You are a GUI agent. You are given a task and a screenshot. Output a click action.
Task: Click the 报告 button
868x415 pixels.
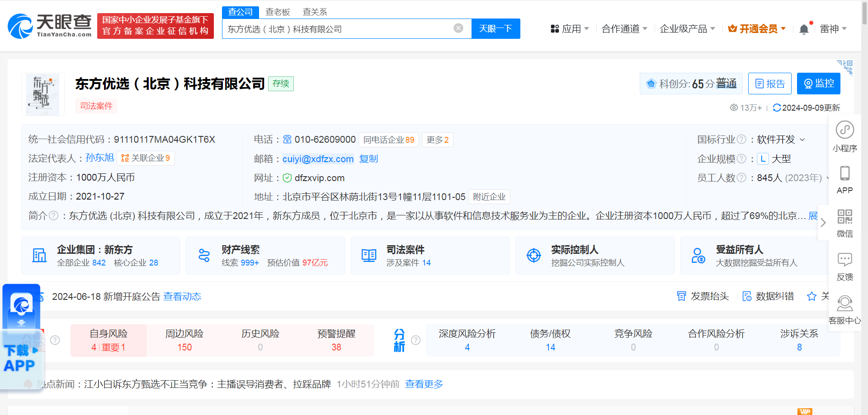(770, 84)
